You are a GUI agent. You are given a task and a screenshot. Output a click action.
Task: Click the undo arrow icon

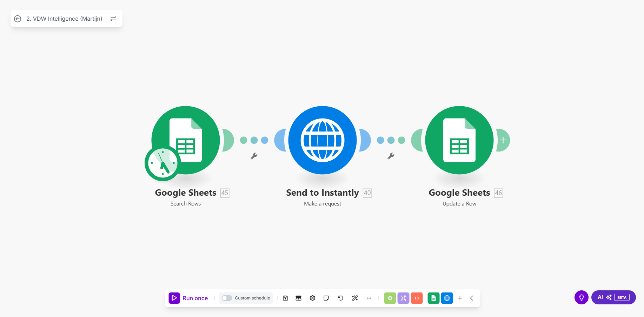(x=340, y=298)
